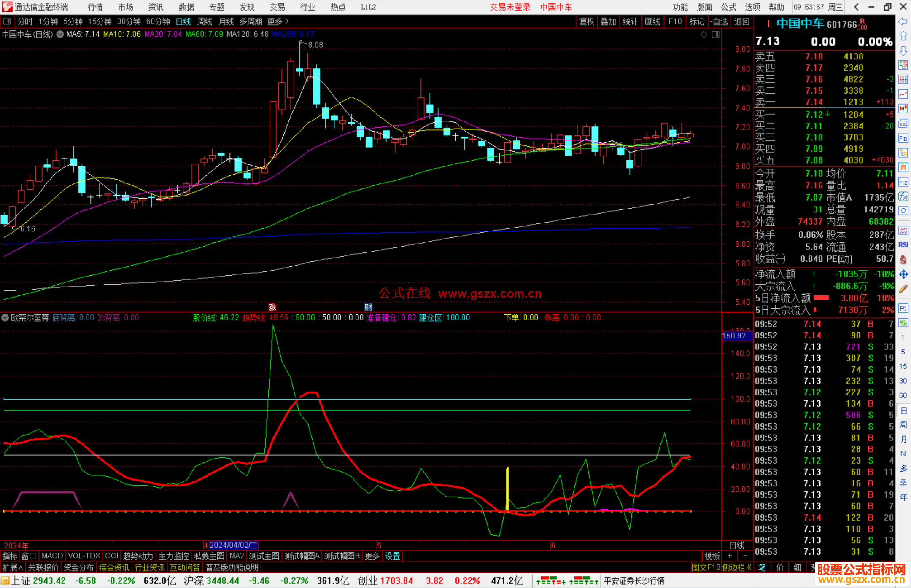The width and height of the screenshot is (911, 588).
Task: Click the f(x) formula sidebar icon
Action: pyautogui.click(x=903, y=196)
